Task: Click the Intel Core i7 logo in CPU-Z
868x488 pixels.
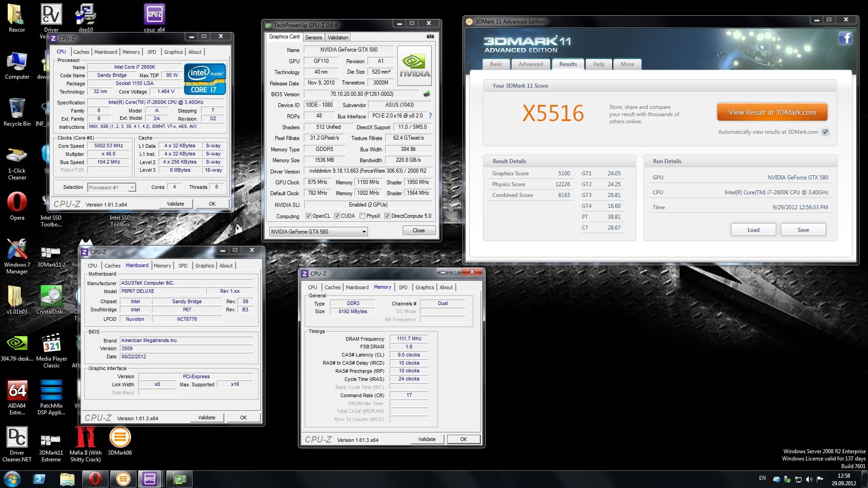Action: click(205, 79)
